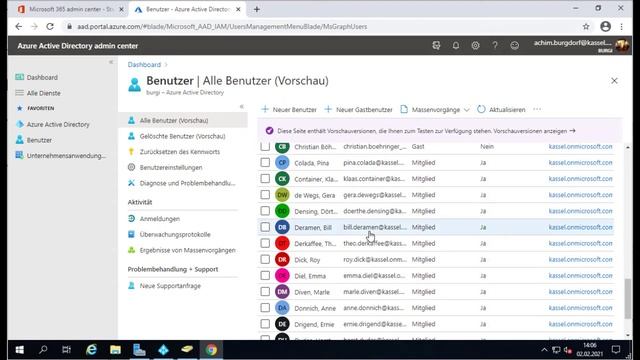Click the Anmeldungen activity icon
Screen dimensions: 640x360
(131, 219)
